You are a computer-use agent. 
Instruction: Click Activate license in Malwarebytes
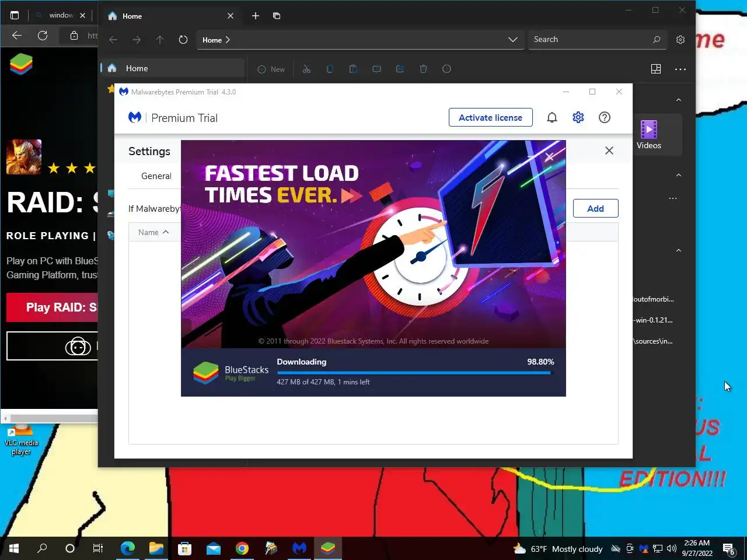pos(490,117)
